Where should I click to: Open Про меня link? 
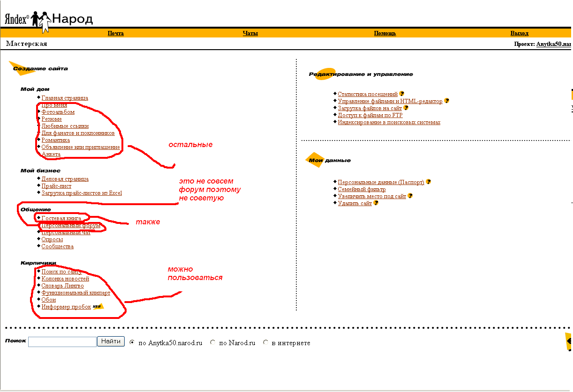(x=54, y=105)
